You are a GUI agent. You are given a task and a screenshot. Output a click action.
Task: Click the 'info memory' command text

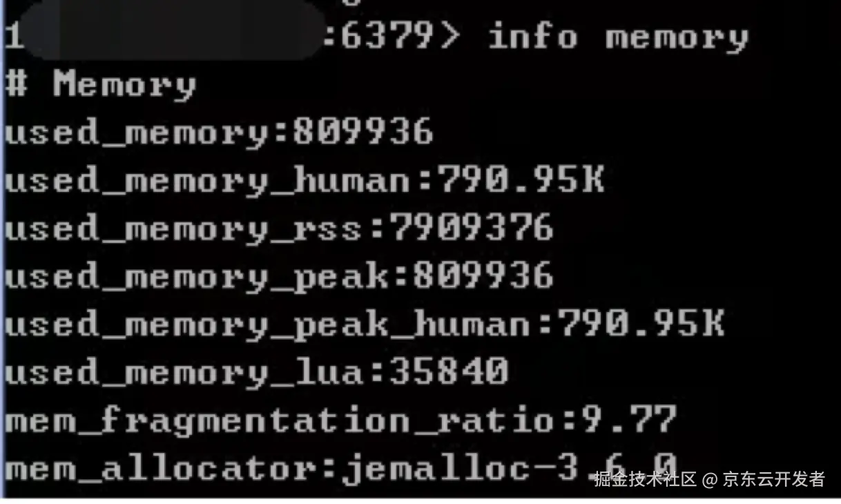(618, 37)
